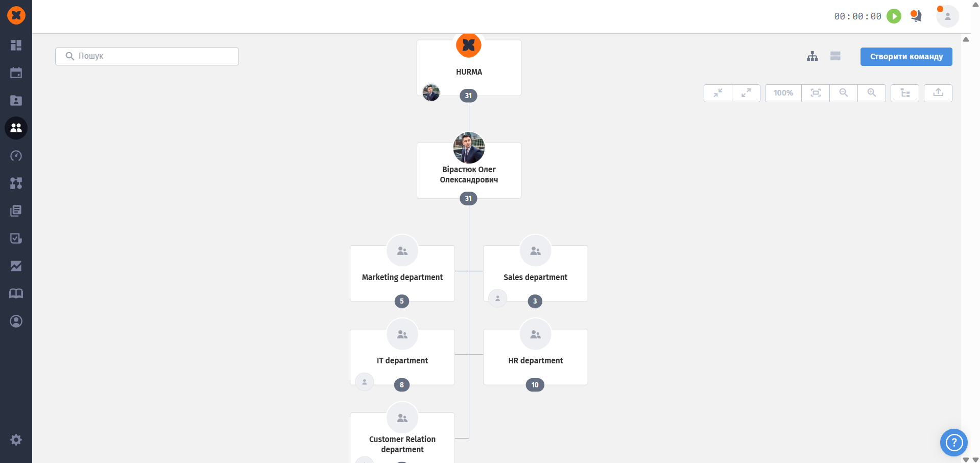Open the calendar from the sidebar
980x463 pixels.
(x=16, y=73)
